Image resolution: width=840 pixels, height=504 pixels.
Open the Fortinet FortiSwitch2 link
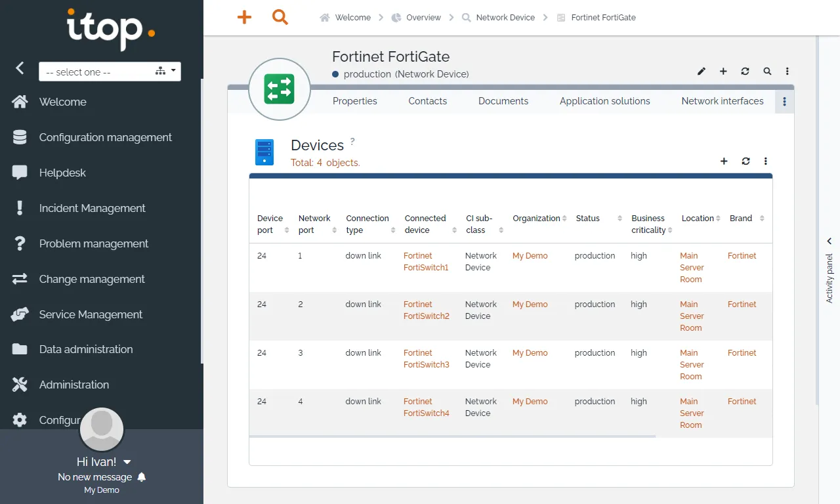[x=427, y=310]
